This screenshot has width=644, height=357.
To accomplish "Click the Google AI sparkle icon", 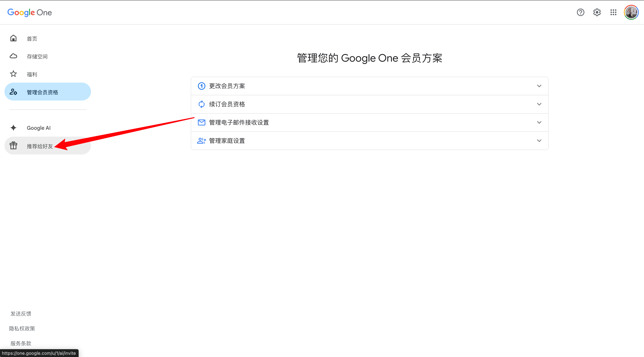I will click(x=13, y=127).
